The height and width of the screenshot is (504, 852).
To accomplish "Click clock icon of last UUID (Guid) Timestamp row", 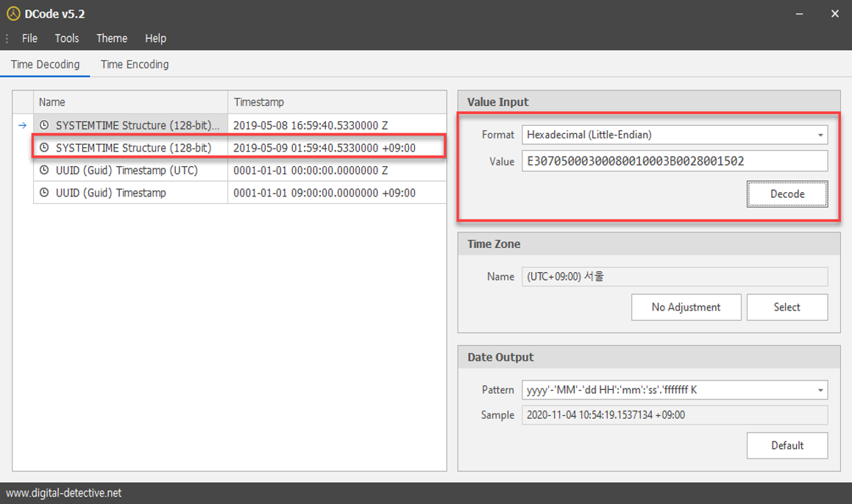I will tap(45, 193).
